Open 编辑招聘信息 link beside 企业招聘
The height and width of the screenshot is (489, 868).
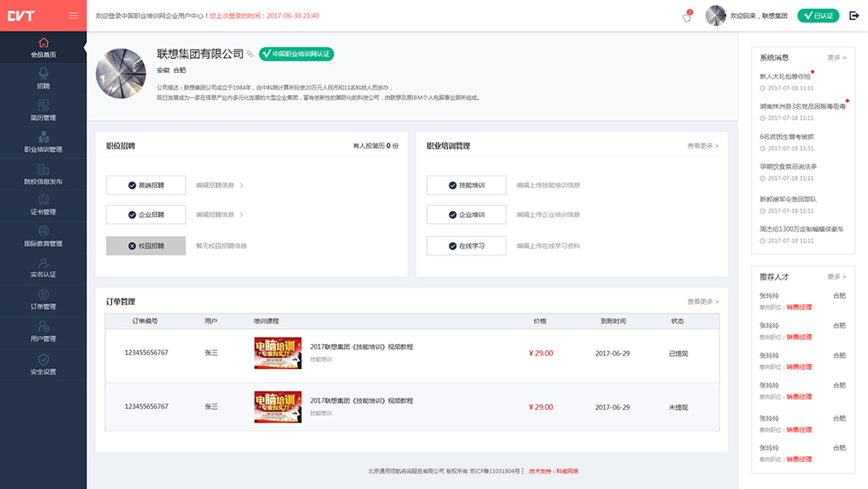click(220, 215)
